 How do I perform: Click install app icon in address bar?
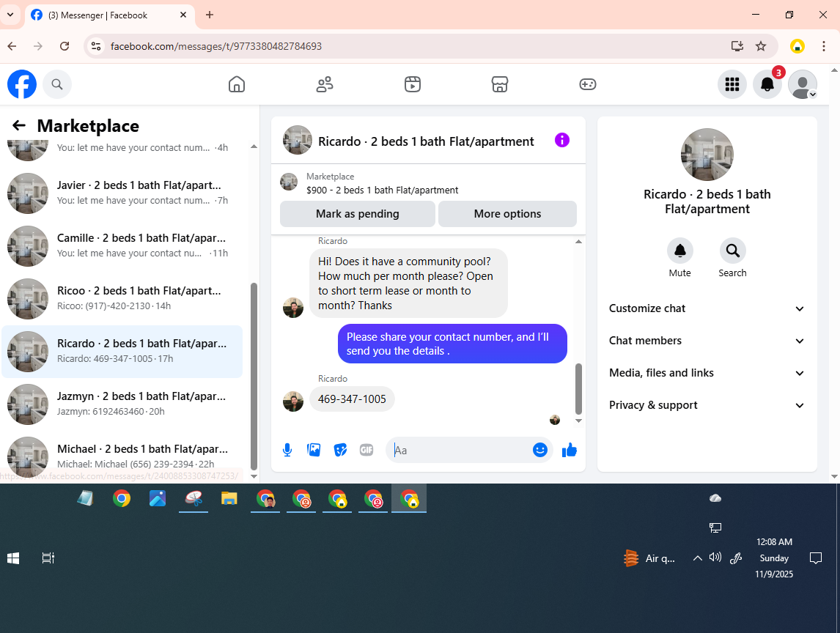[737, 46]
